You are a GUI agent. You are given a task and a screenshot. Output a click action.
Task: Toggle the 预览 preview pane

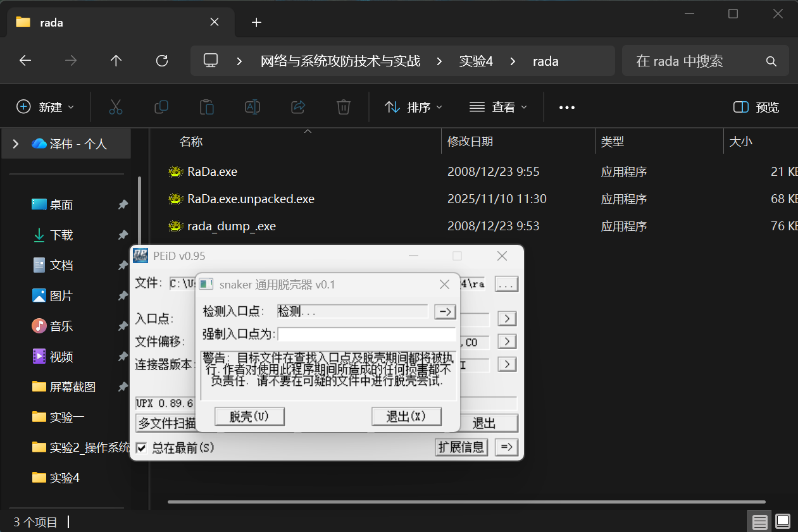(755, 107)
